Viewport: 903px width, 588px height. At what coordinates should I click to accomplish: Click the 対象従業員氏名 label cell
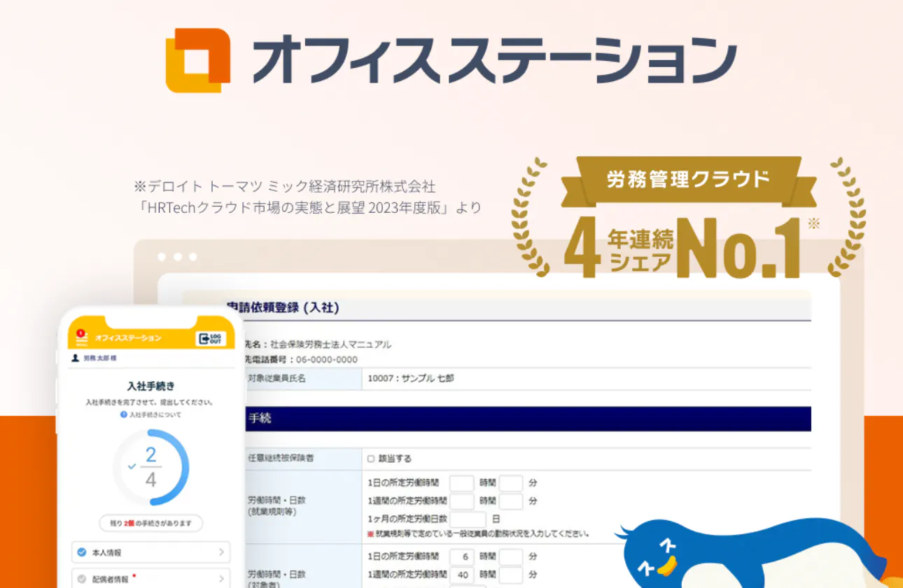tap(302, 379)
